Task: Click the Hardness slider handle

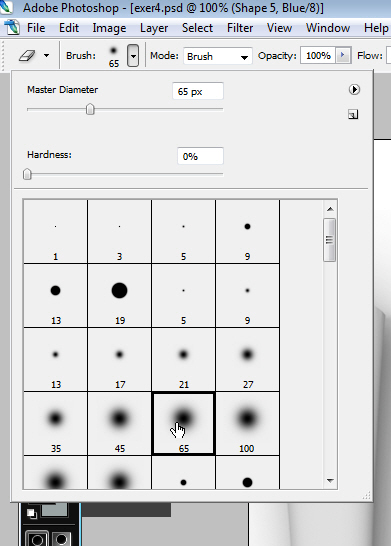Action: 27,174
